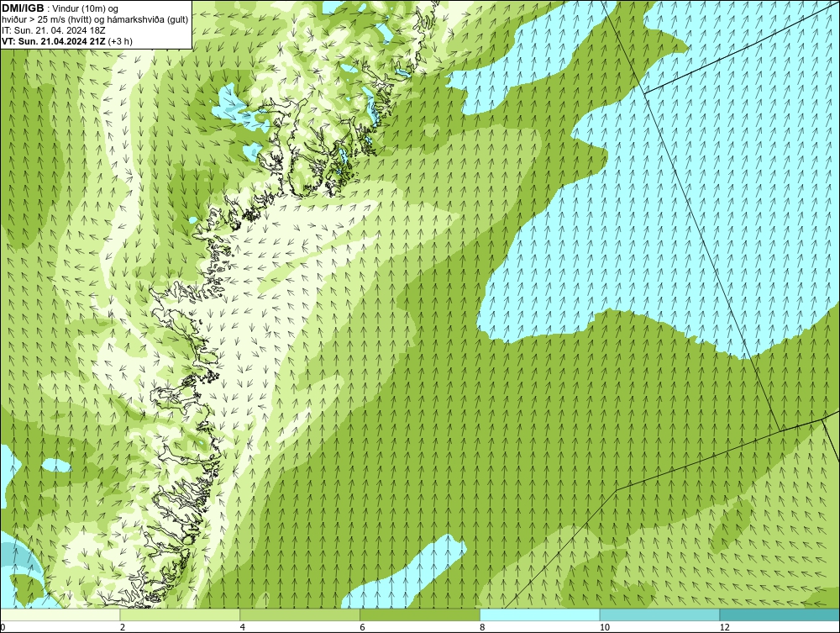Click the 8–10 m/s light cyan band

coord(540,615)
